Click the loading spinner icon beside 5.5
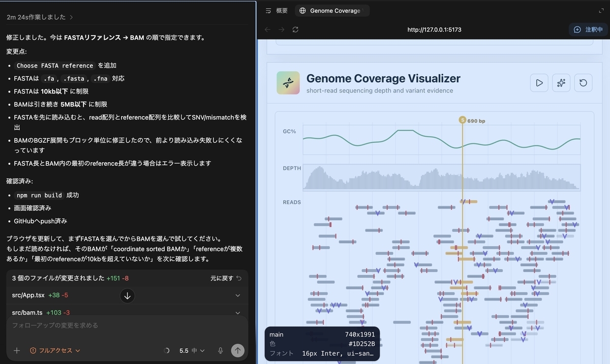This screenshot has height=364, width=610. 167,350
